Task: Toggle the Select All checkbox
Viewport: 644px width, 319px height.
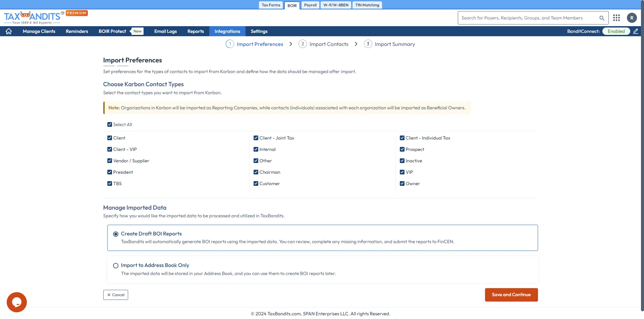Action: (x=110, y=124)
